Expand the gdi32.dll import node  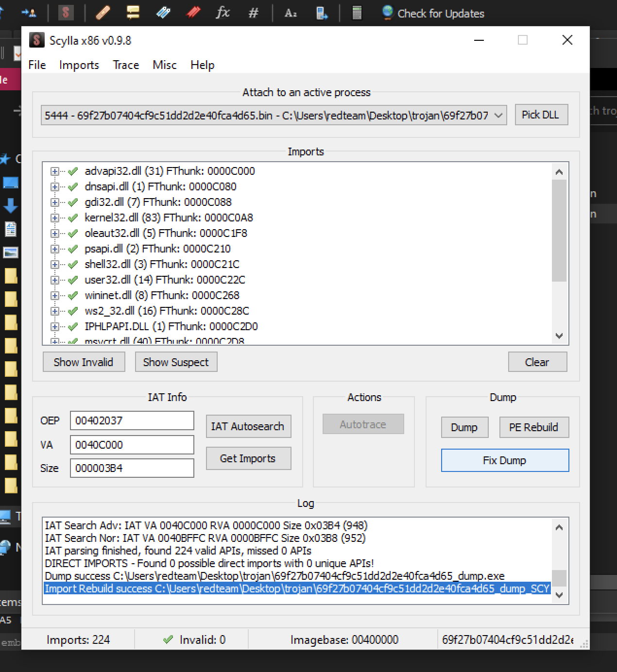(55, 202)
